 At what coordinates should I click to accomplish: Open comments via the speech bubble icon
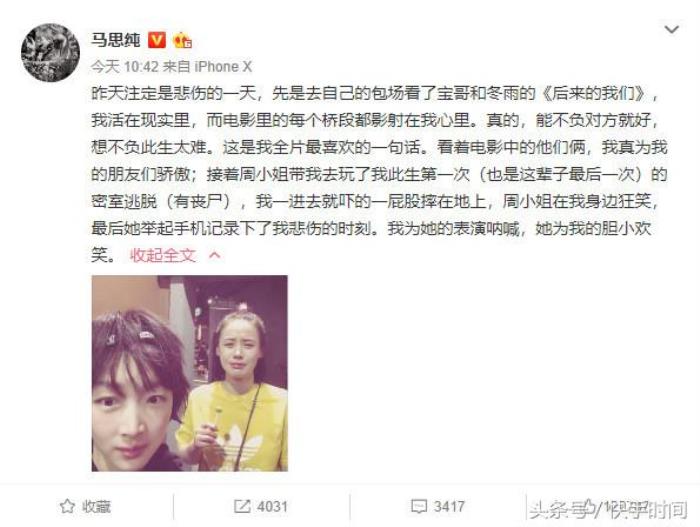pyautogui.click(x=419, y=506)
